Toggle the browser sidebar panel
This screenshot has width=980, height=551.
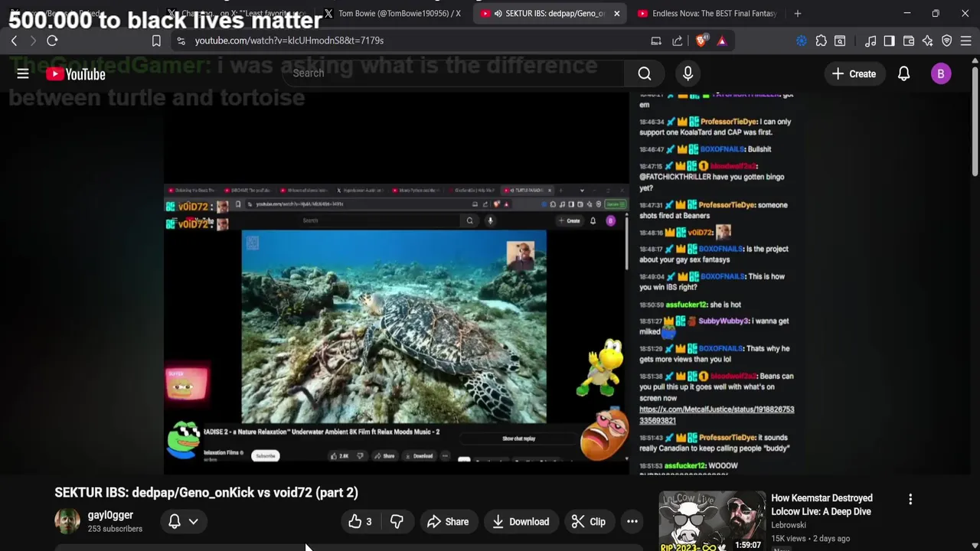[x=889, y=41]
